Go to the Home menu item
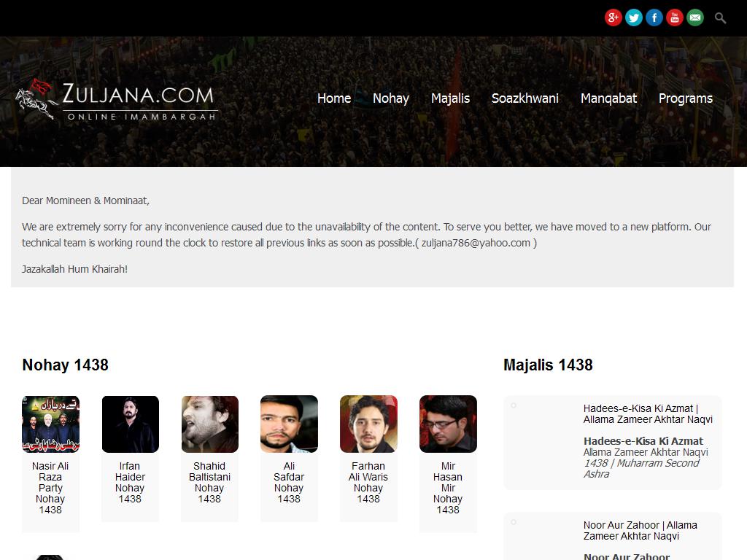747x560 pixels. click(x=334, y=98)
